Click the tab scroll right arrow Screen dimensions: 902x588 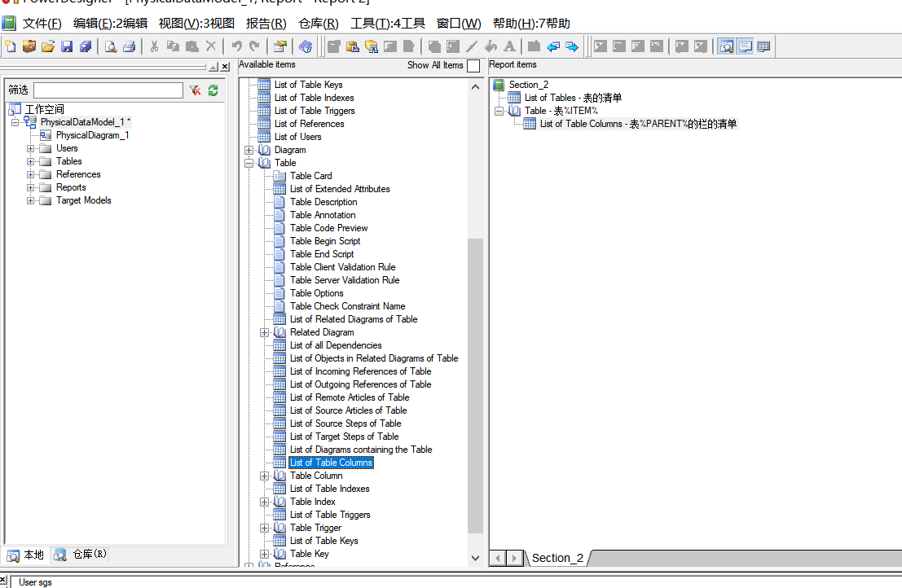(x=515, y=558)
